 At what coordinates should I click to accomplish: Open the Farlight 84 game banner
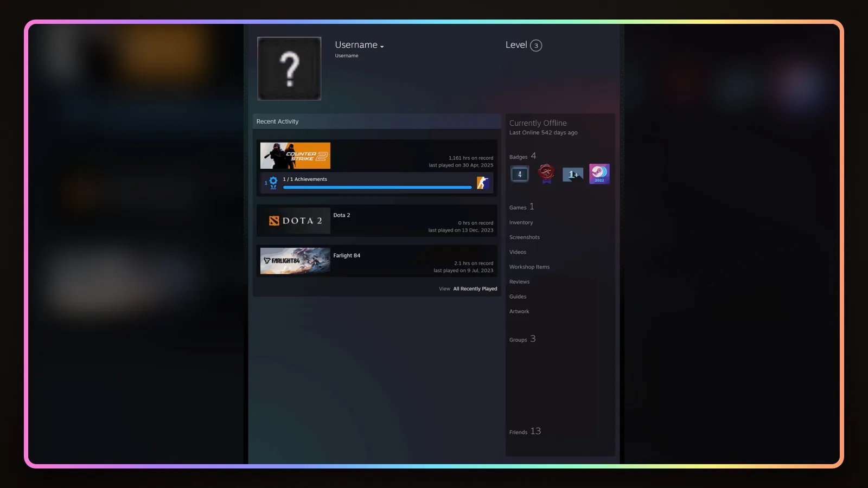(x=295, y=261)
